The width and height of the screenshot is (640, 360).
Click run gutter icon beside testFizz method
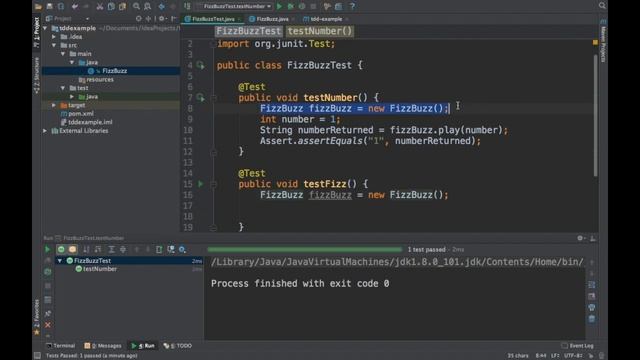(200, 184)
